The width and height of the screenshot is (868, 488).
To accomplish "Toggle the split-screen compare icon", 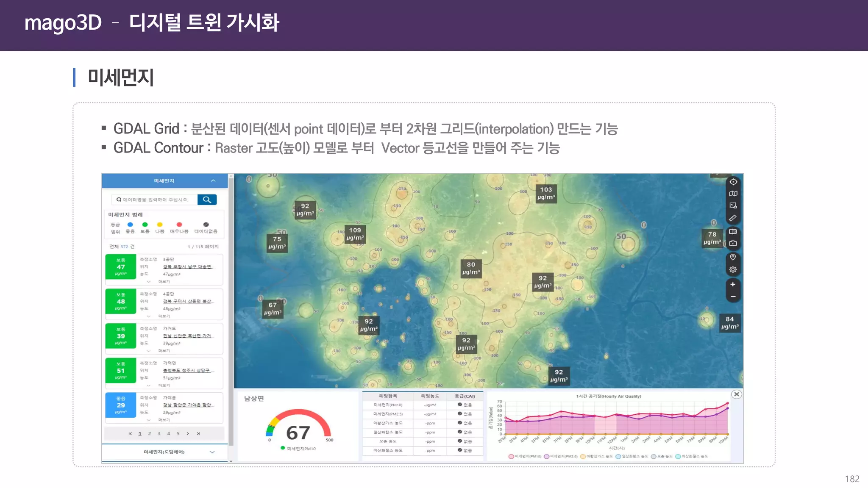I will coord(733,232).
